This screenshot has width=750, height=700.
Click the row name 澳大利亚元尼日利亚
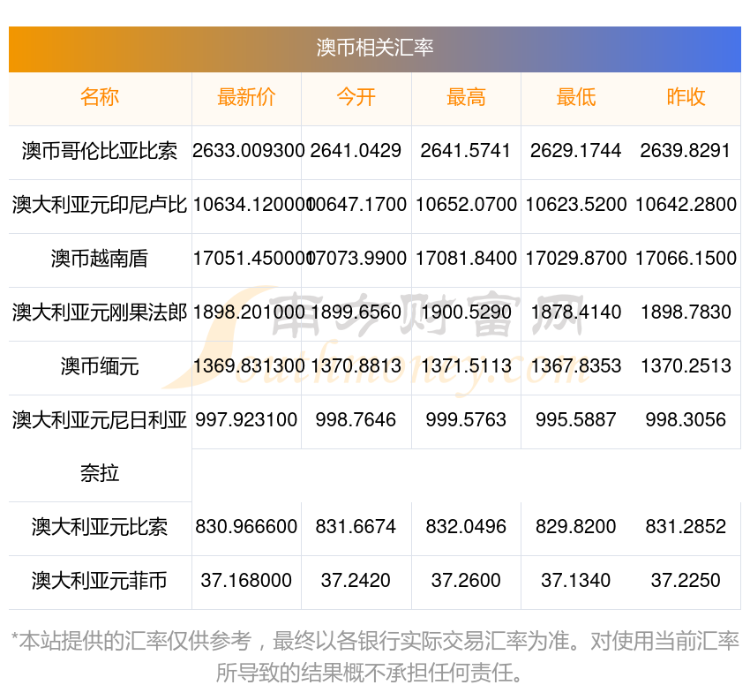pyautogui.click(x=100, y=420)
